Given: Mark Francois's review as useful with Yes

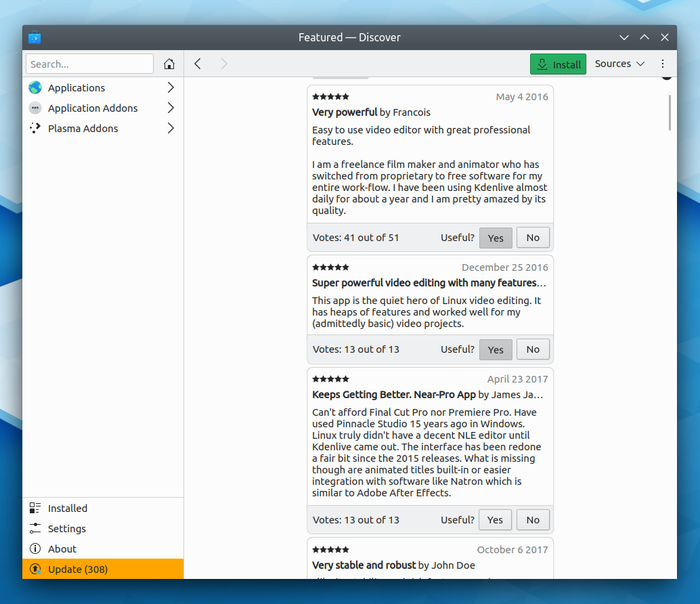Looking at the screenshot, I should point(496,238).
